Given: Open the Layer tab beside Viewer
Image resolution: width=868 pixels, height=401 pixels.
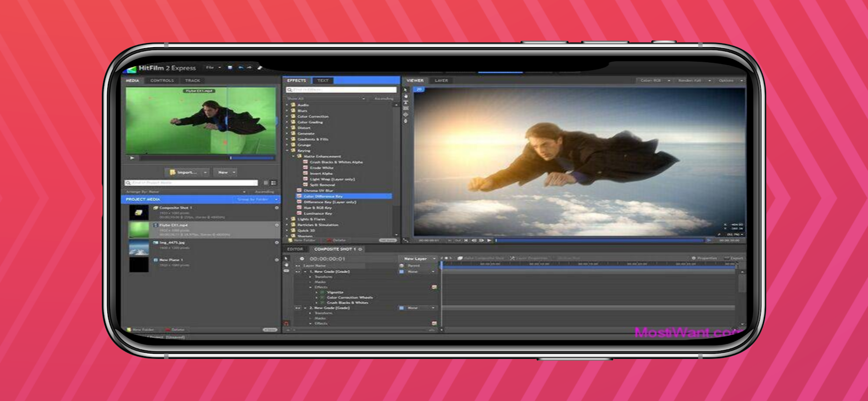Looking at the screenshot, I should pyautogui.click(x=441, y=81).
